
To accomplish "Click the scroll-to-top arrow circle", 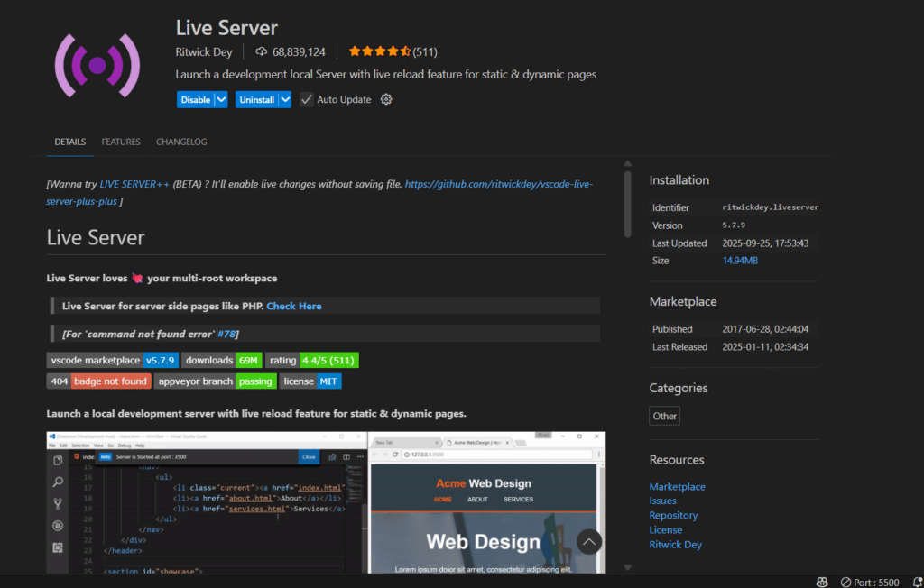I will click(x=588, y=541).
